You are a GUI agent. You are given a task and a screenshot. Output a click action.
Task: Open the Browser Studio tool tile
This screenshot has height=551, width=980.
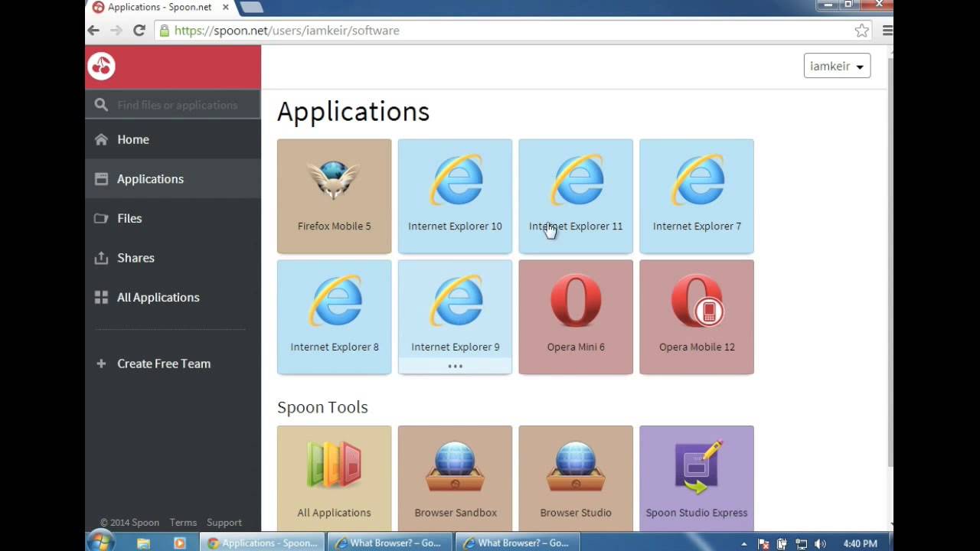[x=576, y=478]
